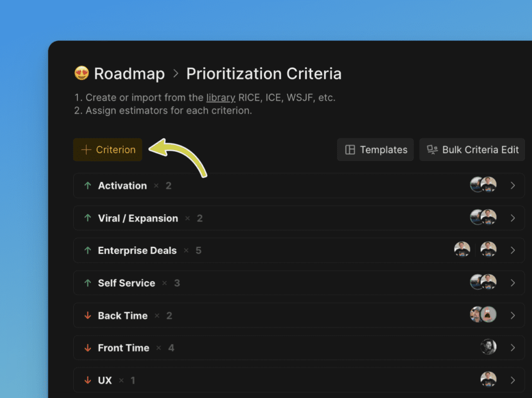The height and width of the screenshot is (398, 532).
Task: Add a new Criterion
Action: [108, 150]
